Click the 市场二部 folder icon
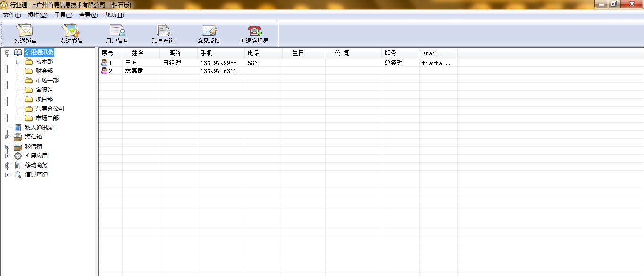 [x=29, y=118]
